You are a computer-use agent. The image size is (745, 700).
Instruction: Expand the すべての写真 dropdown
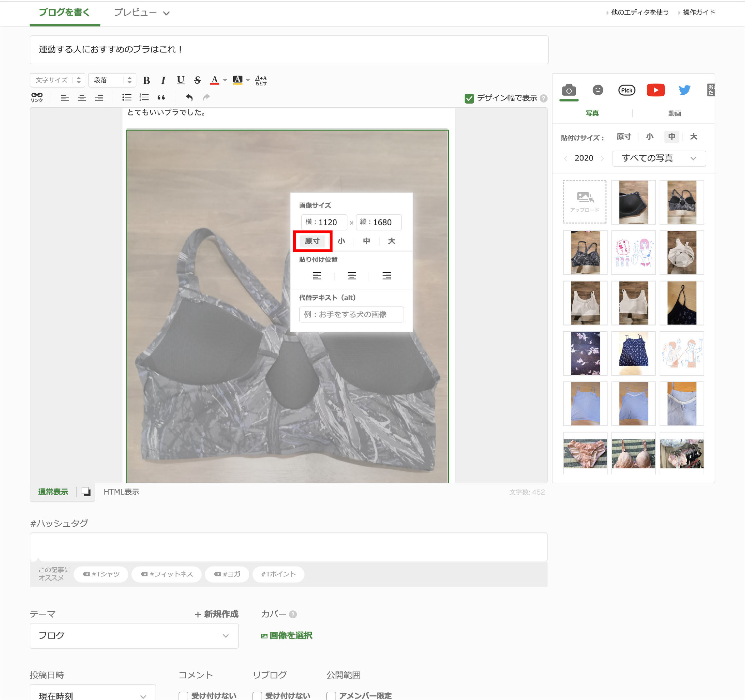click(x=659, y=158)
